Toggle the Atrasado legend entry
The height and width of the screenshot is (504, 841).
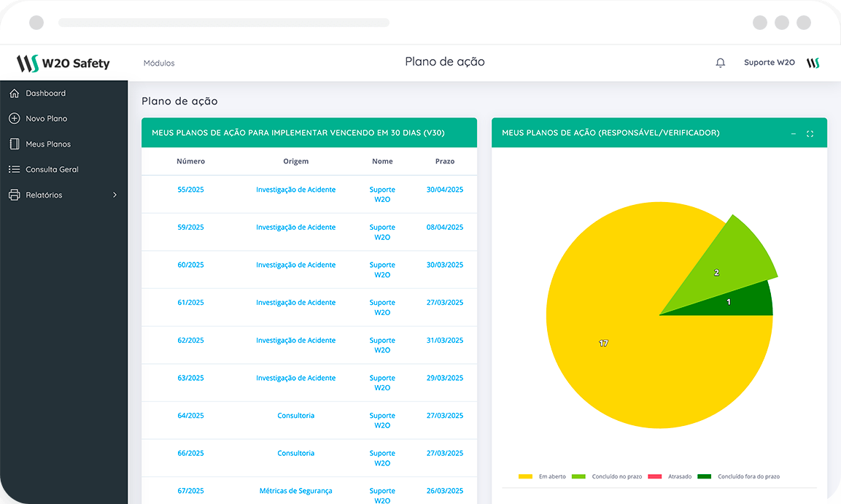(x=670, y=476)
